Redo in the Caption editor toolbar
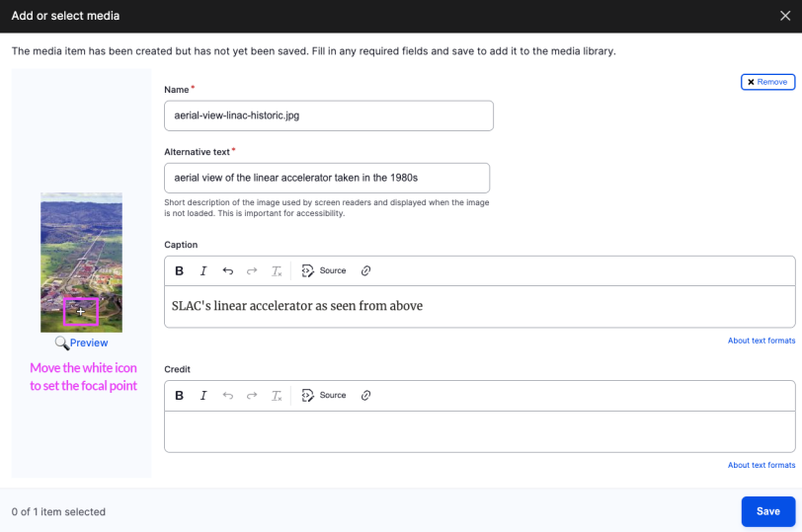The height and width of the screenshot is (532, 802). (252, 270)
